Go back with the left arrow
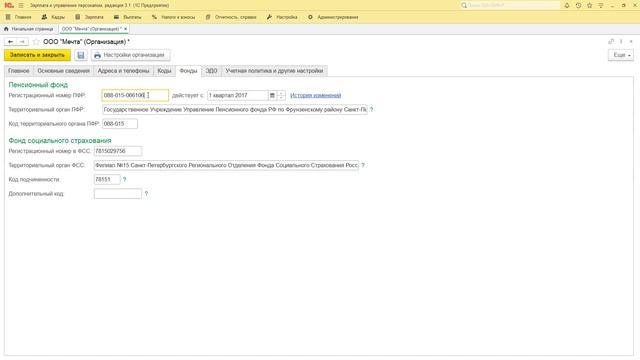This screenshot has height=360, width=640. pyautogui.click(x=10, y=42)
